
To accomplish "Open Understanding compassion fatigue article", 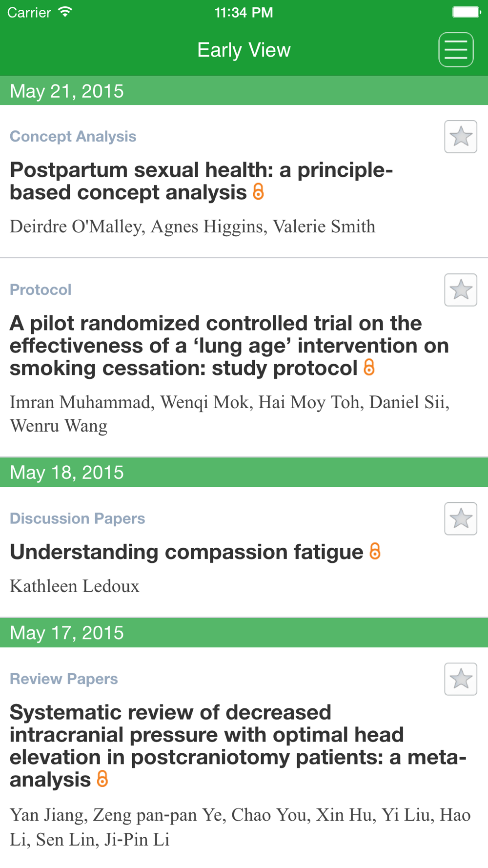I will click(x=186, y=552).
